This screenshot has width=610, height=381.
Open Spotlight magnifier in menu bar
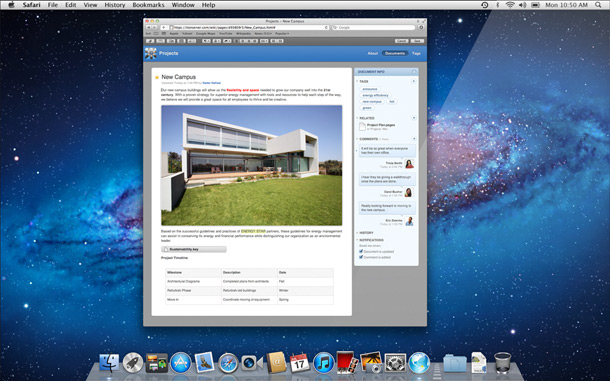point(598,5)
